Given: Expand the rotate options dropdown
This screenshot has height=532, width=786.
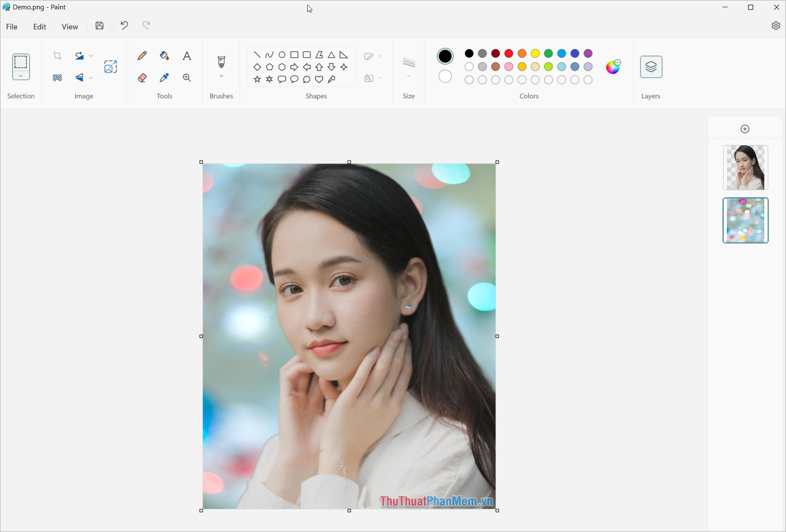Looking at the screenshot, I should (x=91, y=56).
